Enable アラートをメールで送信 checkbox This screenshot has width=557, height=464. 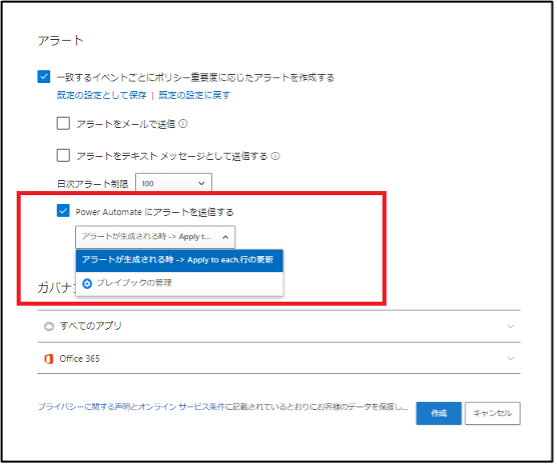(x=63, y=124)
